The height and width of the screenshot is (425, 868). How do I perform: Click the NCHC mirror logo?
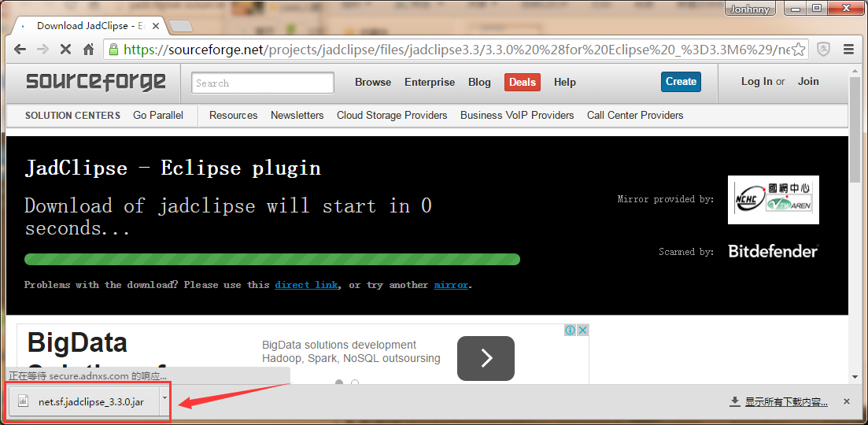coord(774,200)
